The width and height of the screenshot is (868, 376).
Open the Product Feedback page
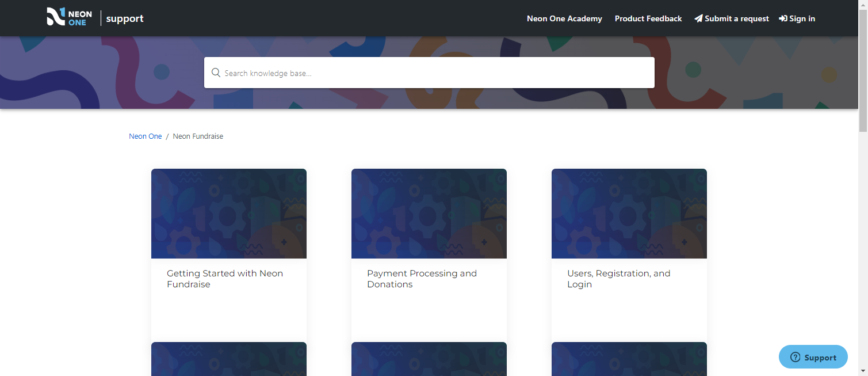click(648, 18)
